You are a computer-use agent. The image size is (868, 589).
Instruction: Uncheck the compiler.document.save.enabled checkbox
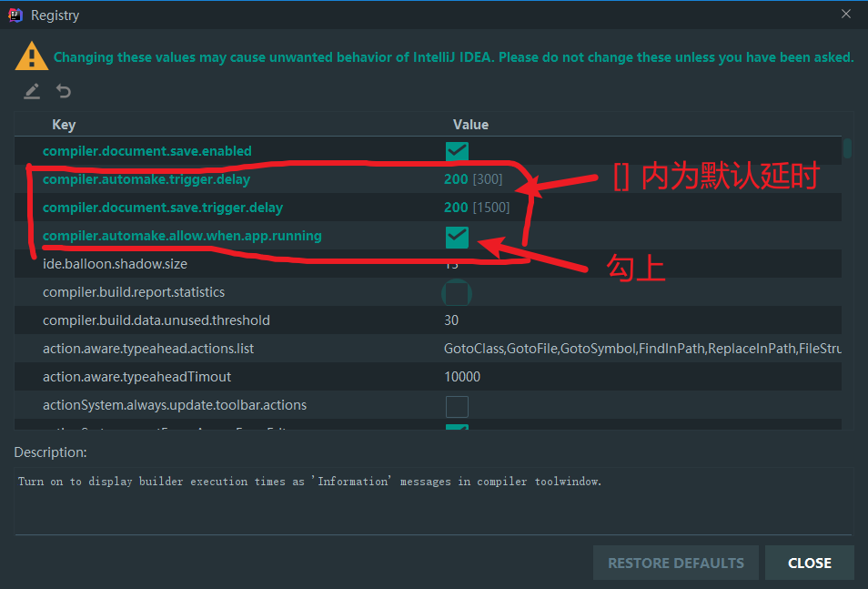[457, 151]
